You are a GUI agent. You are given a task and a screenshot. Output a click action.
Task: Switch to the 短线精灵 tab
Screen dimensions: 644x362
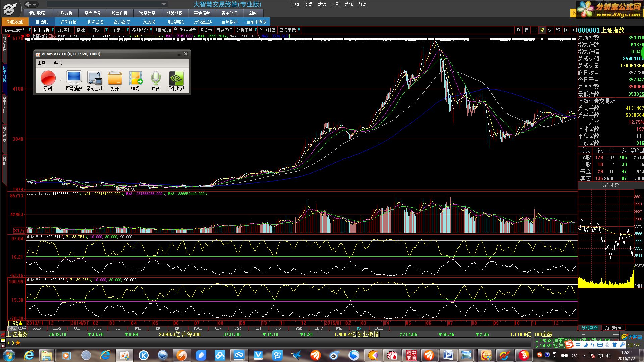[x=613, y=328]
